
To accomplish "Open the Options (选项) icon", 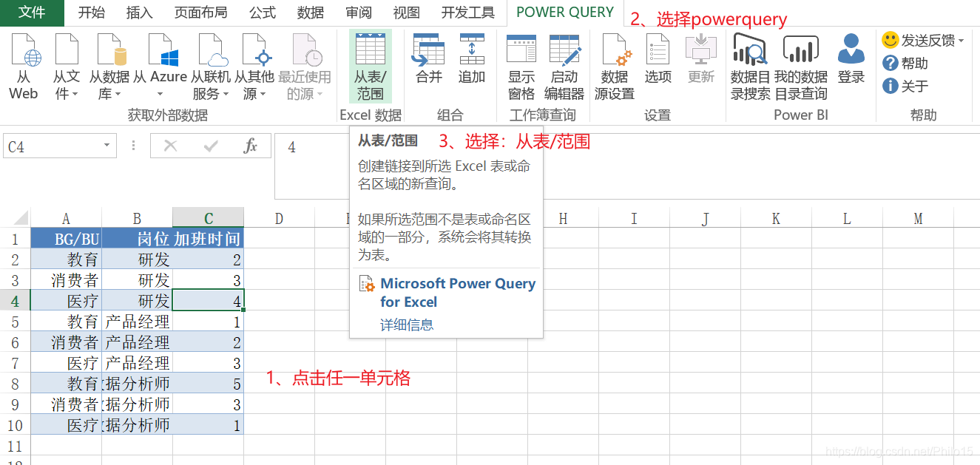I will [658, 59].
